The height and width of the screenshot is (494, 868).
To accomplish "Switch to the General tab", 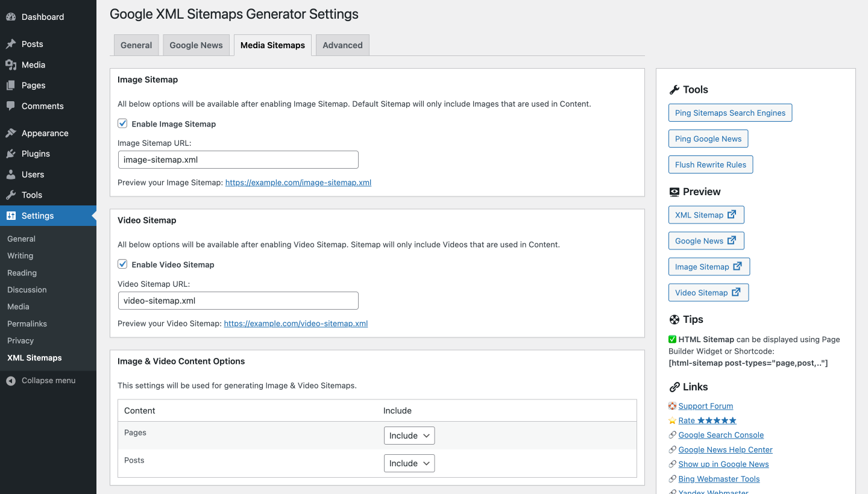I will [136, 45].
